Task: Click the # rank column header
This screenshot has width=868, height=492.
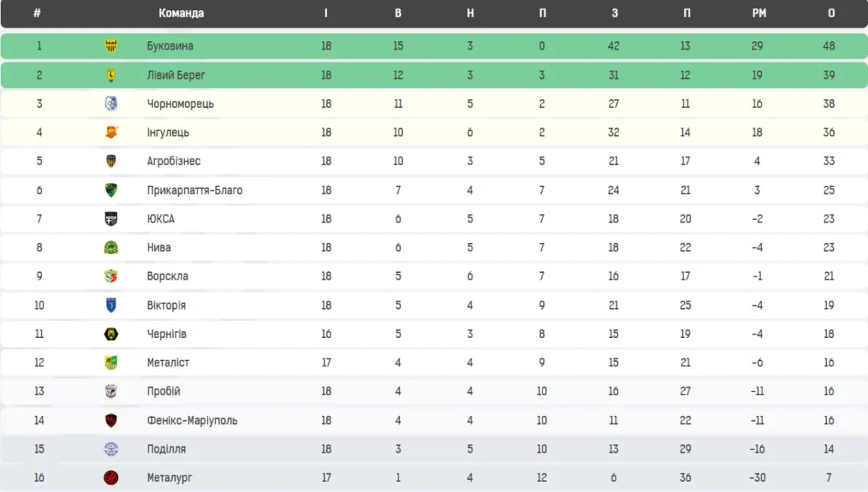Action: pos(37,13)
